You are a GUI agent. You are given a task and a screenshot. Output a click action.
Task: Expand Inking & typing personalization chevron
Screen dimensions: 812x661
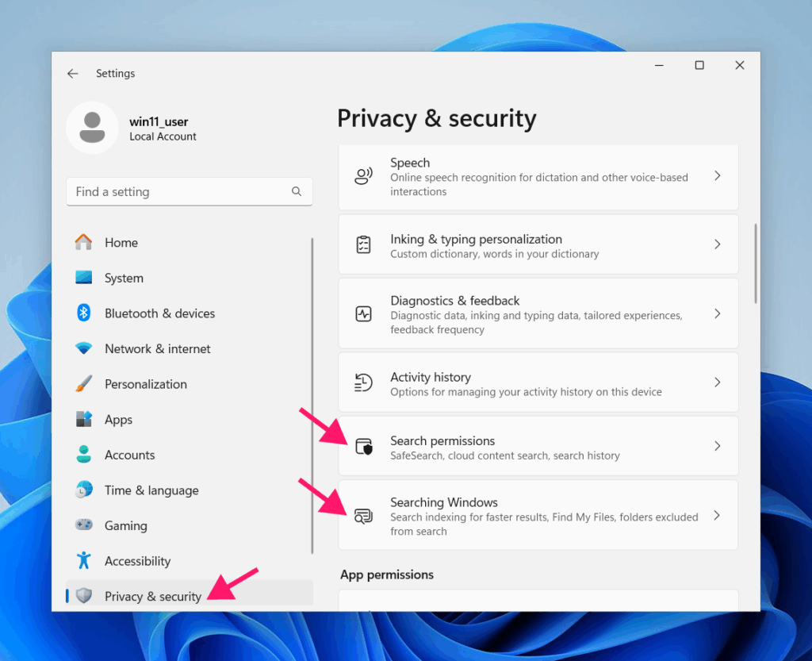(x=717, y=244)
